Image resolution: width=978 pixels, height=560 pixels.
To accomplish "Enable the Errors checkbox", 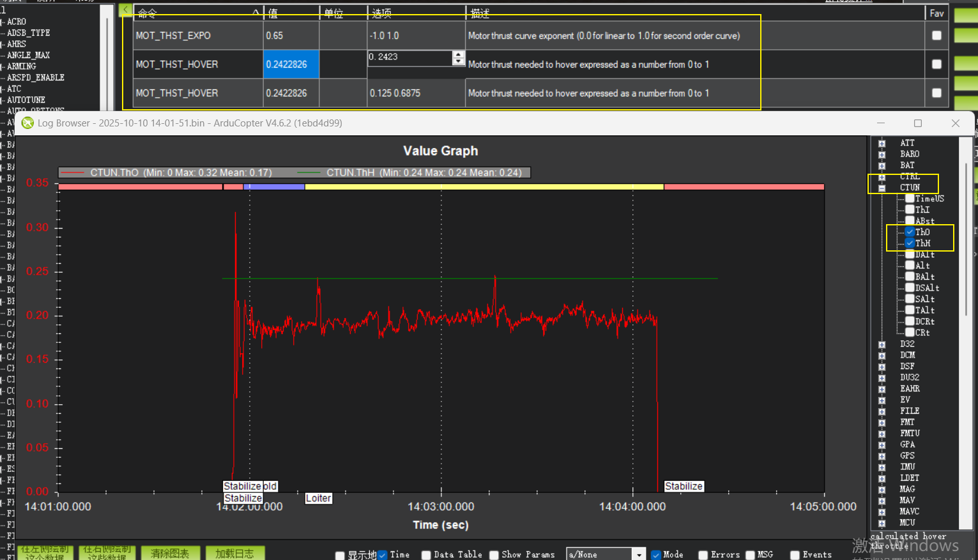I will pyautogui.click(x=703, y=555).
